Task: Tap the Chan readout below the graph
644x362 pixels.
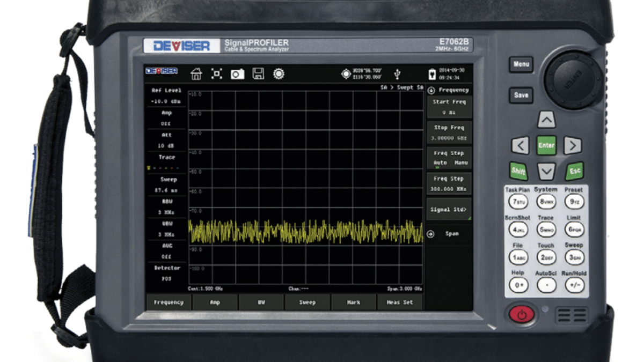Action: pos(298,289)
